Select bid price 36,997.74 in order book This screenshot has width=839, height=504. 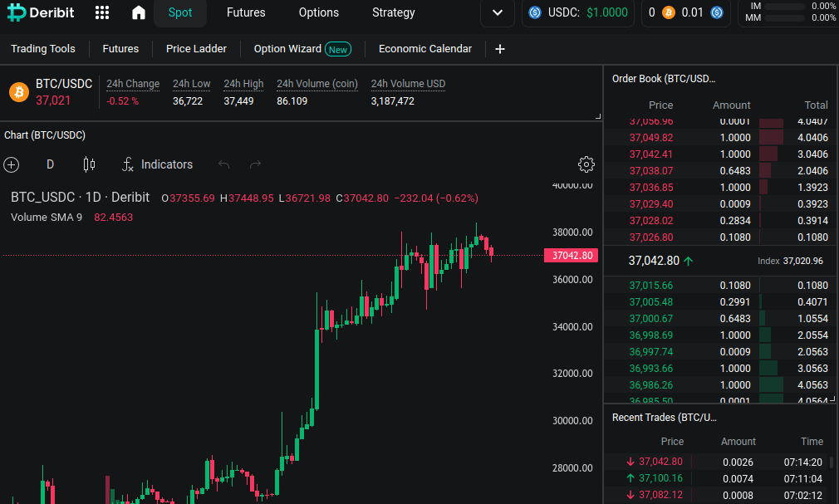tap(650, 352)
